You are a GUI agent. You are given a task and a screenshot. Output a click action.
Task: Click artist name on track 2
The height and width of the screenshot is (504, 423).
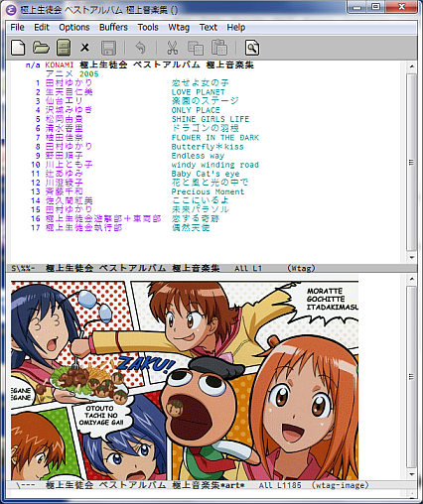click(x=69, y=92)
